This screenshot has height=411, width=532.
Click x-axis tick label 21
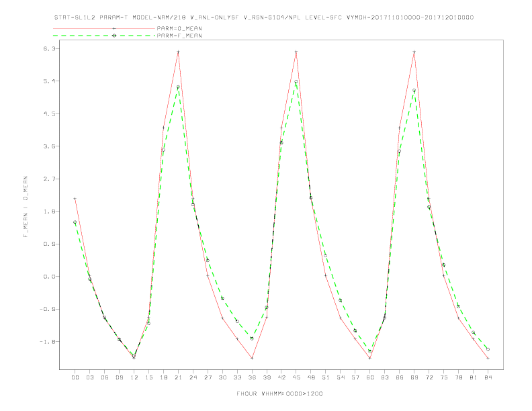[178, 377]
